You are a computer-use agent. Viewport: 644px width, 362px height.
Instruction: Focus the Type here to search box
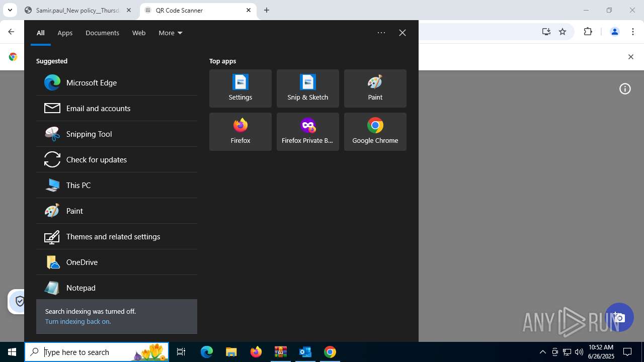click(x=97, y=352)
